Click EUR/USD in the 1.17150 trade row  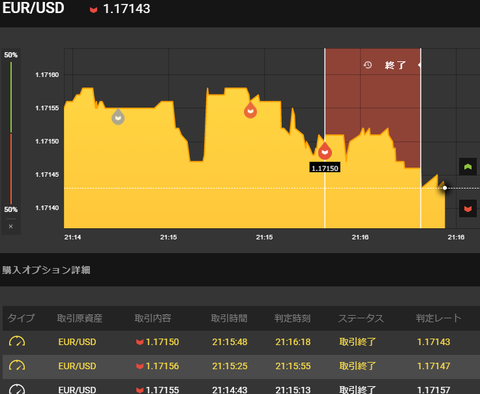(77, 342)
